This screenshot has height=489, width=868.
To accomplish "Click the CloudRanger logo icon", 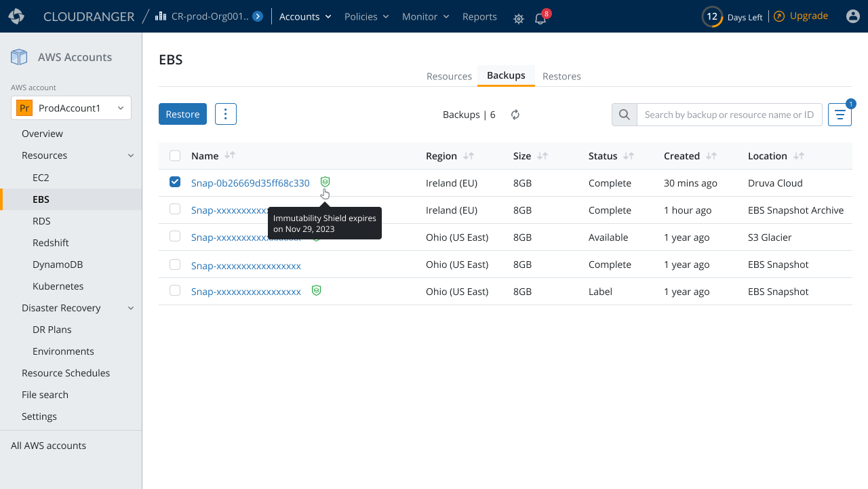I will [x=16, y=16].
